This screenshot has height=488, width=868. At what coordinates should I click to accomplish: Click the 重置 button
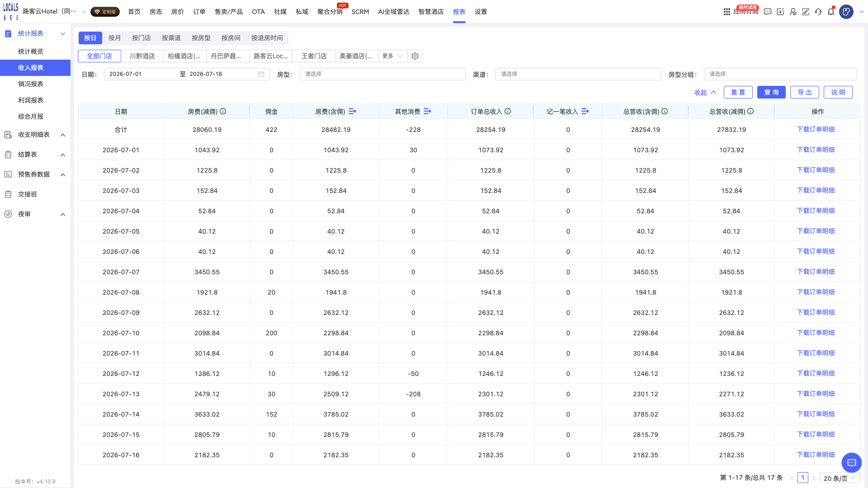coord(738,92)
